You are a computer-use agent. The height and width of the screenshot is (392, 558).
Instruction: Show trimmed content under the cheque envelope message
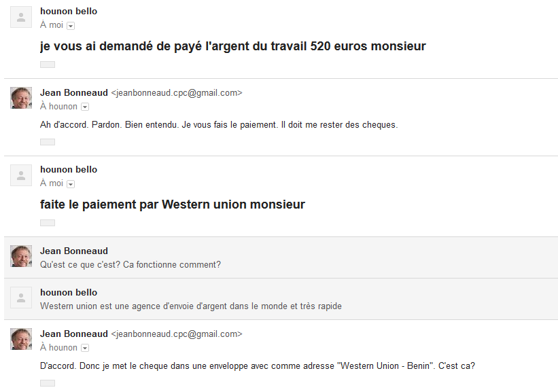click(48, 383)
